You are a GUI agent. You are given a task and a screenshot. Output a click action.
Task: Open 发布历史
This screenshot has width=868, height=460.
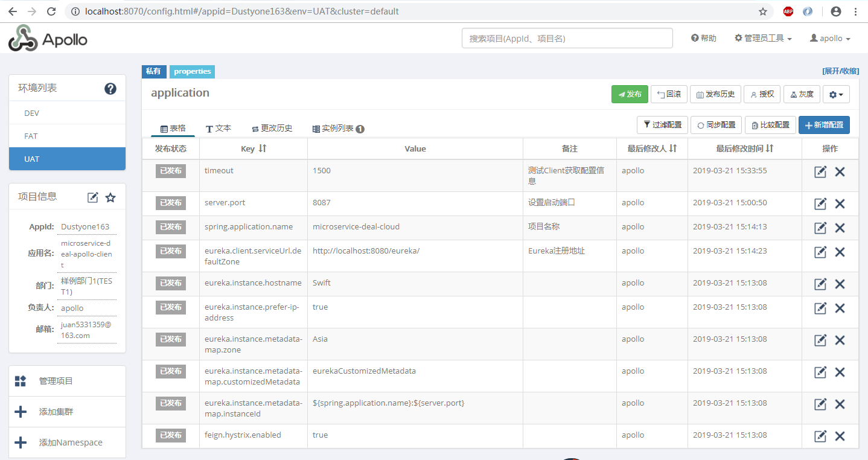point(715,94)
